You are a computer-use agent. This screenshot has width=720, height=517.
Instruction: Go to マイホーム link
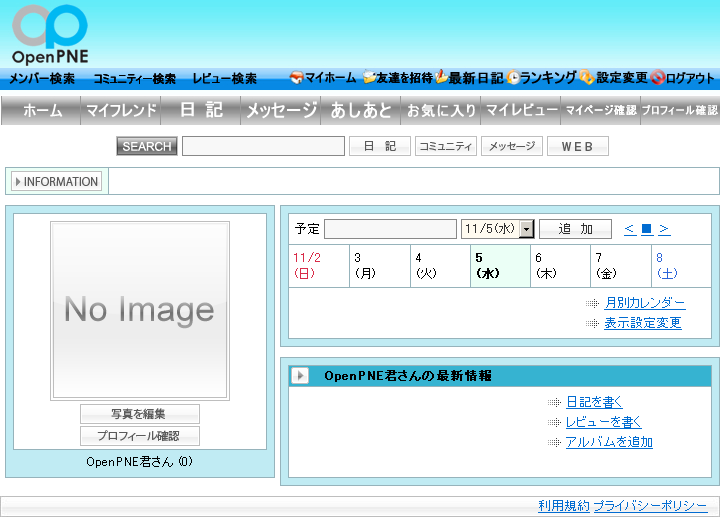point(330,78)
